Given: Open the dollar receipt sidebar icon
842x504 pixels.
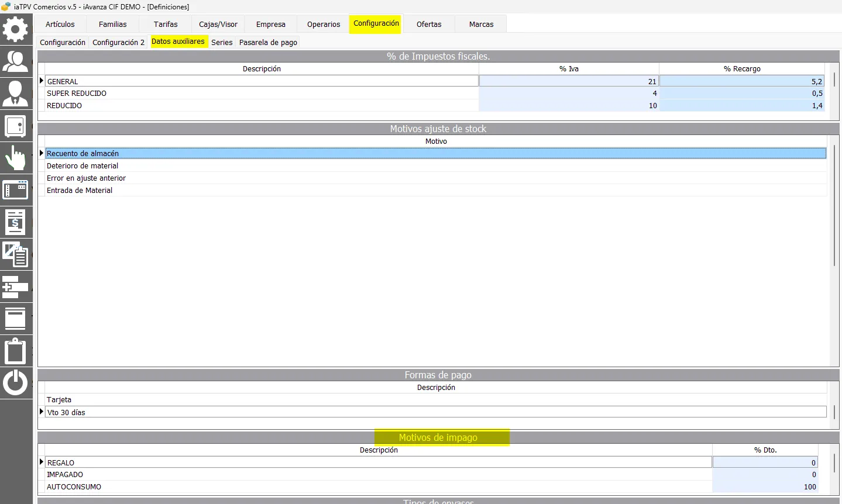Looking at the screenshot, I should pos(16,222).
